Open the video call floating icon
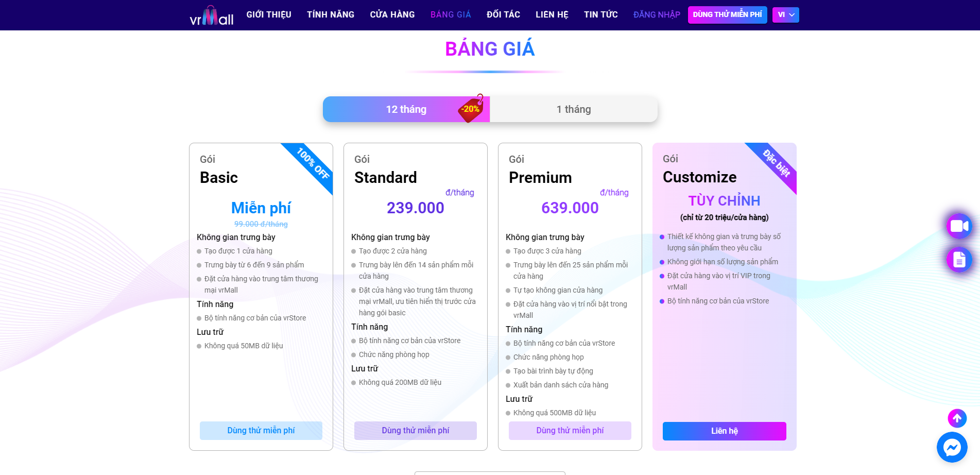The width and height of the screenshot is (980, 475). tap(959, 226)
